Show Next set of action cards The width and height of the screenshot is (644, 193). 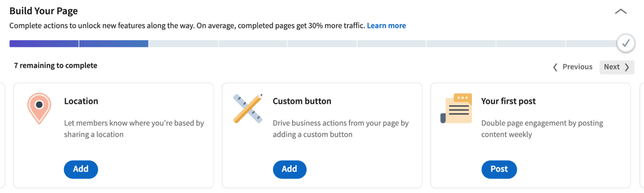coord(617,67)
